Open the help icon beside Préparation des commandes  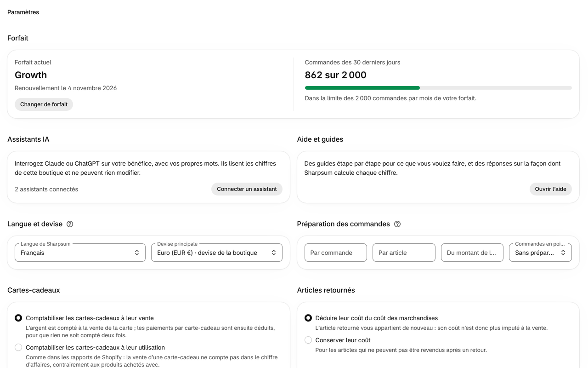click(x=397, y=224)
